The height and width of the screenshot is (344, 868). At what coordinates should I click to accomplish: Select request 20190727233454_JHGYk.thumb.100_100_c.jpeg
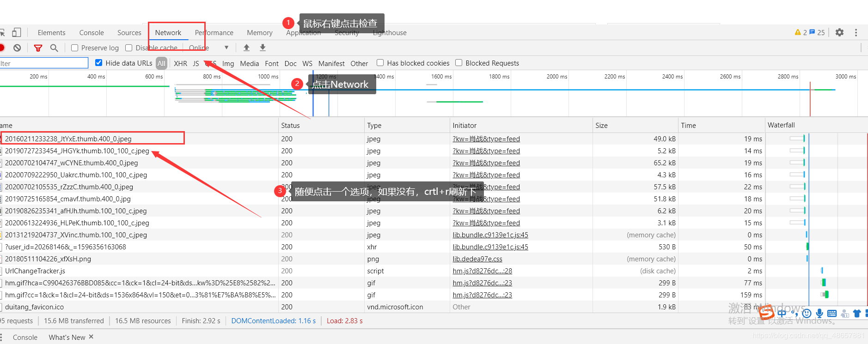pyautogui.click(x=77, y=151)
